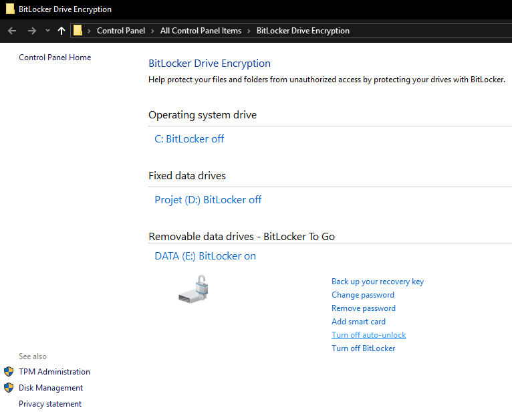Click Turn off BitLocker link
The image size is (512, 420).
point(363,348)
